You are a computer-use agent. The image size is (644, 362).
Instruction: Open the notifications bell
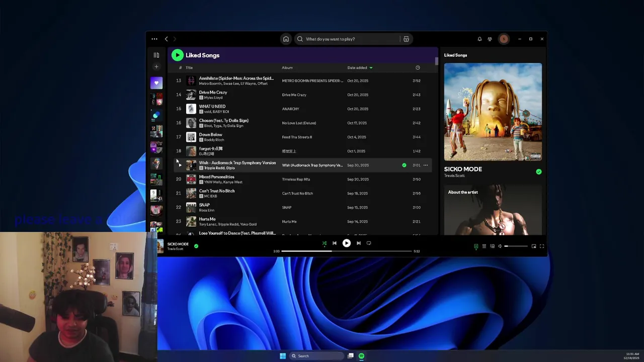coord(479,39)
